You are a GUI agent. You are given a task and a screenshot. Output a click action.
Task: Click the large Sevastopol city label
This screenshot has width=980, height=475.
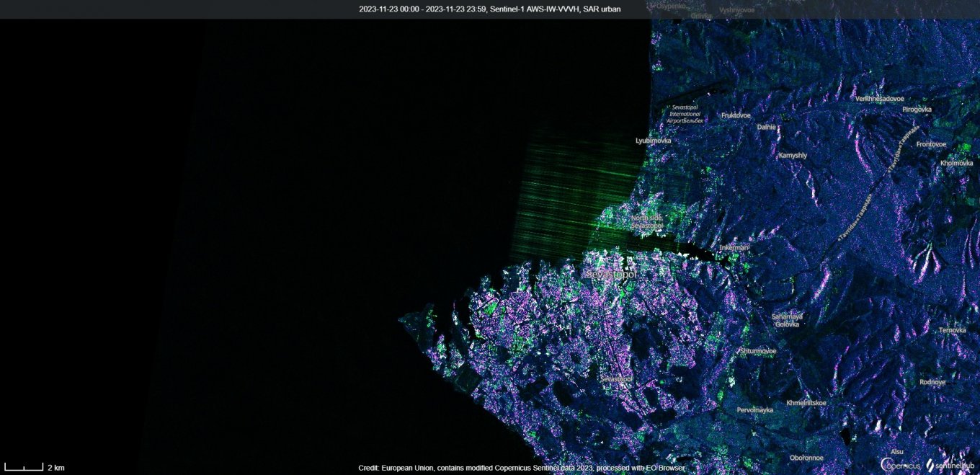click(611, 275)
